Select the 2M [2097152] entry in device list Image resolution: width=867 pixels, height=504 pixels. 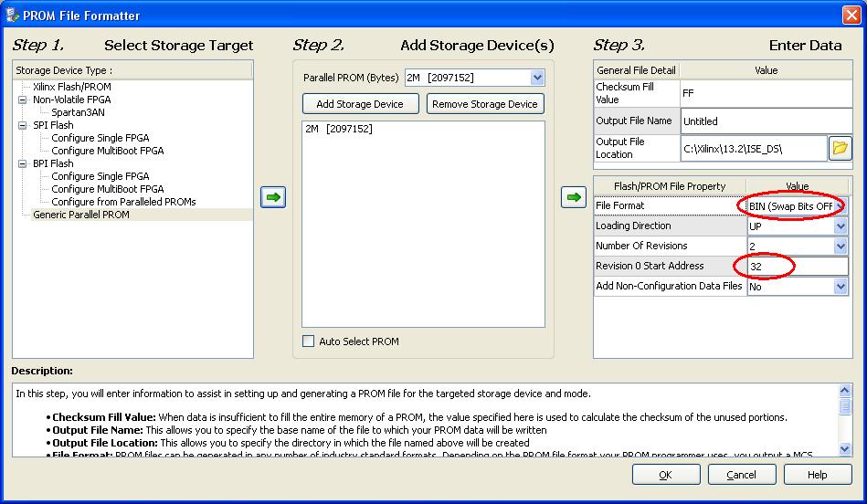(x=339, y=129)
